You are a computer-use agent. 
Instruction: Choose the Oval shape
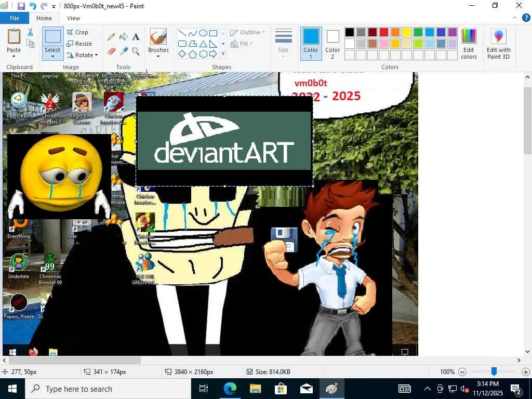[203, 33]
